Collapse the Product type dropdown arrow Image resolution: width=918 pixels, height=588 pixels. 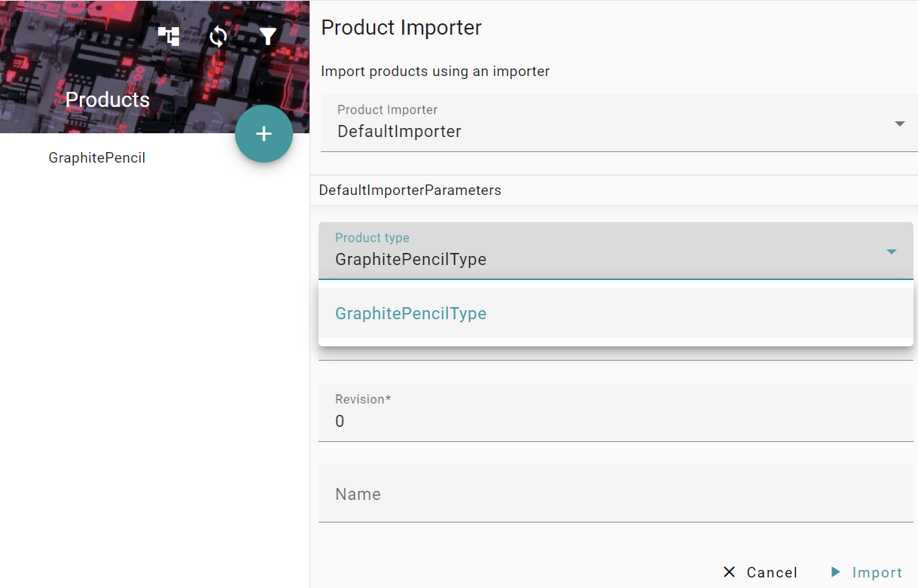[892, 251]
